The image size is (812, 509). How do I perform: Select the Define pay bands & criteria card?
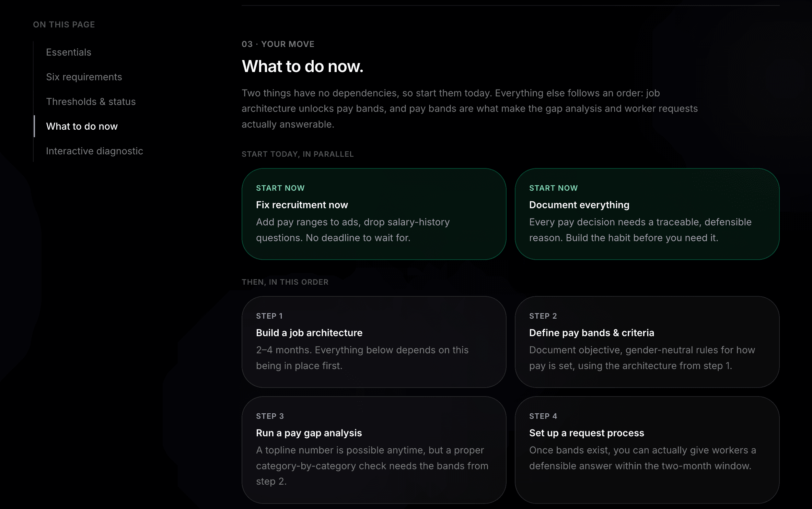647,342
